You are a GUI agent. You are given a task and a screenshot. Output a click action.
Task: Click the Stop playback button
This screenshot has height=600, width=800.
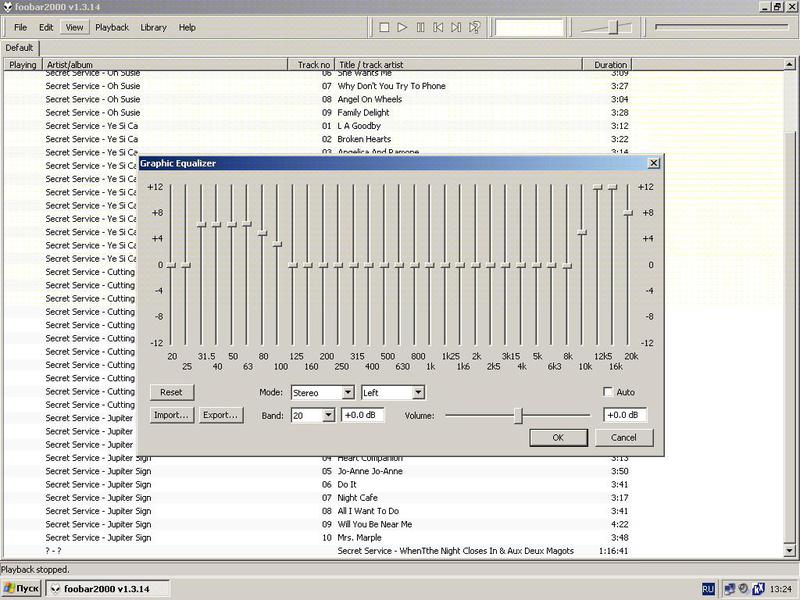[384, 27]
